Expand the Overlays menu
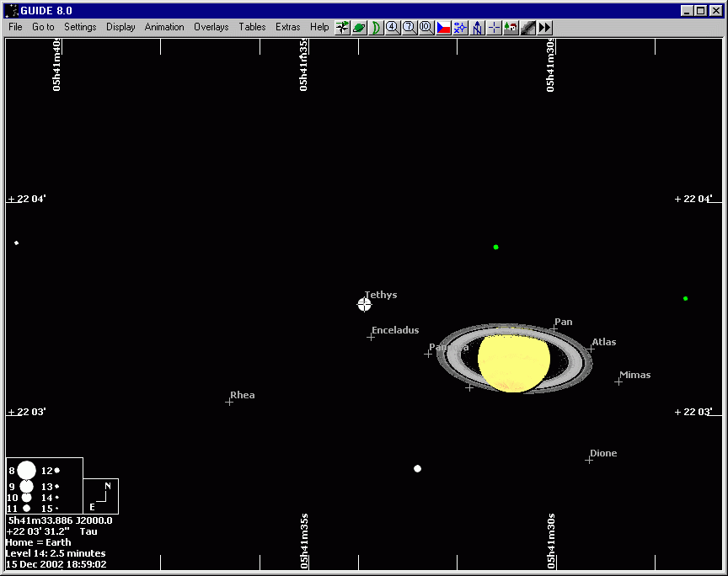Viewport: 728px width, 576px height. [x=211, y=27]
